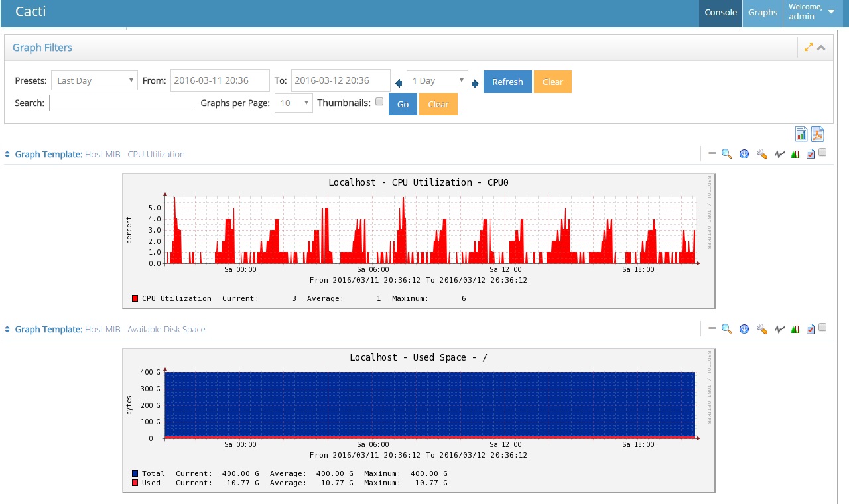
Task: Click the Graph Filters heading
Action: [x=42, y=48]
